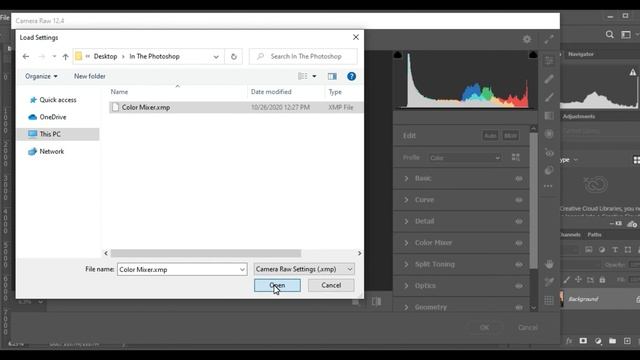Screen dimensions: 640x360
Task: Cancel the Load Settings dialog
Action: [331, 285]
